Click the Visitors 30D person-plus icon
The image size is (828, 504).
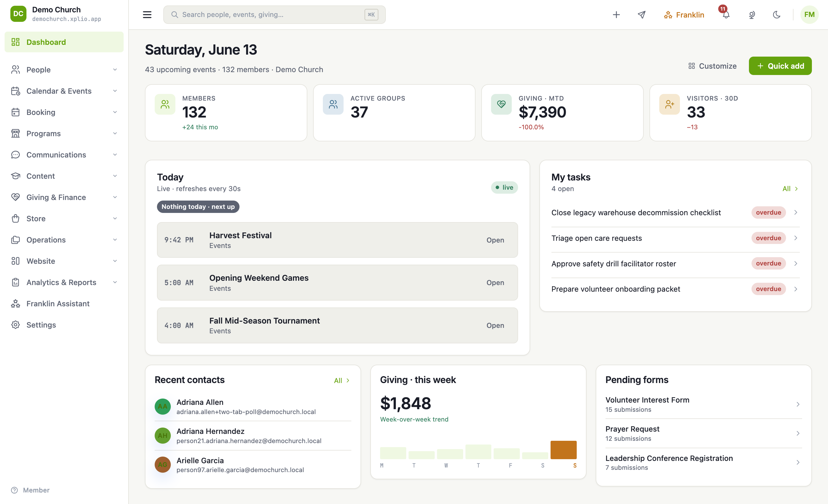(x=669, y=104)
